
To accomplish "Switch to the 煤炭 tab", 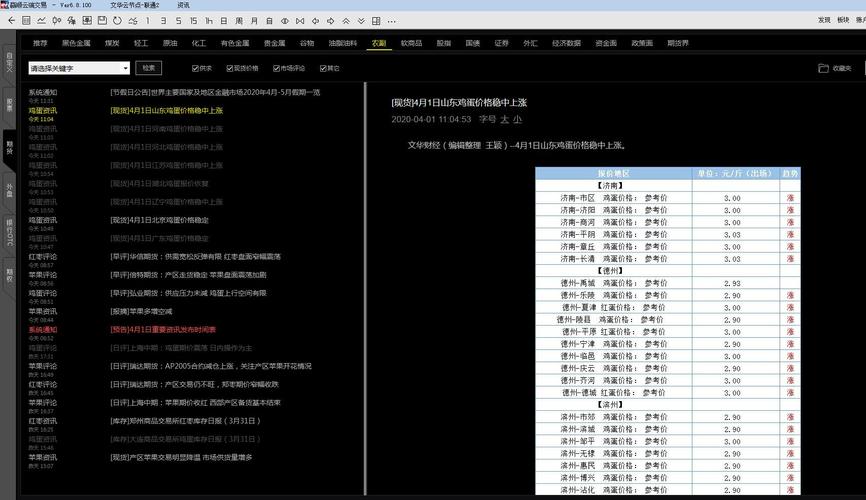I will (x=112, y=43).
